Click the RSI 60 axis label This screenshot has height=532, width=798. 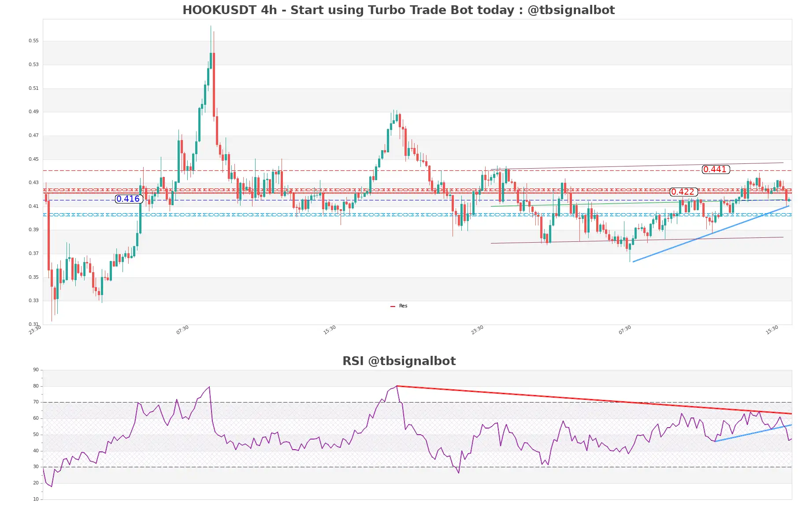36,418
